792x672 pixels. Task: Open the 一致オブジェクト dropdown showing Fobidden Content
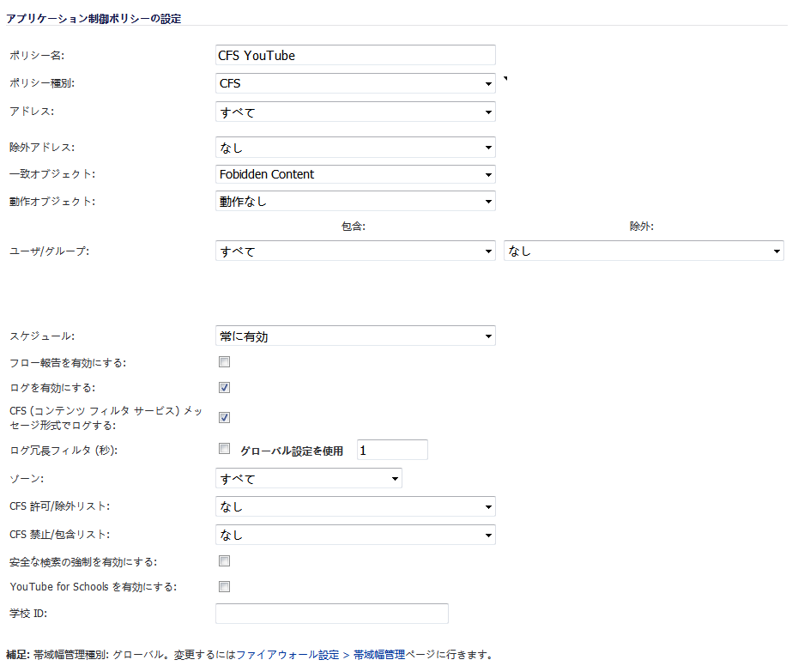click(x=355, y=174)
